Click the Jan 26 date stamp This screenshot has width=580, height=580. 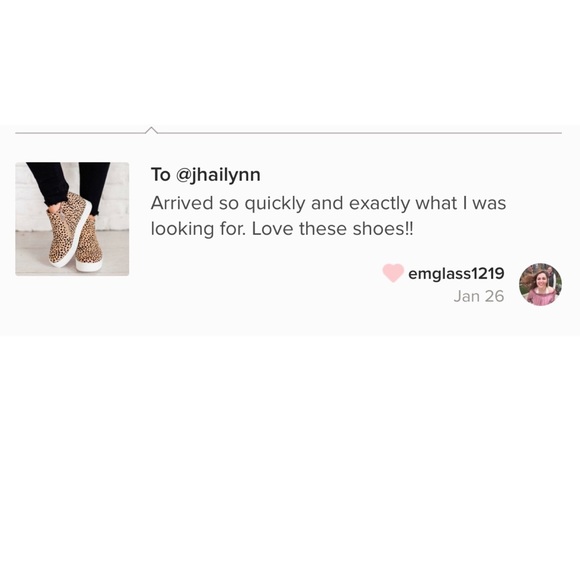[x=479, y=296]
